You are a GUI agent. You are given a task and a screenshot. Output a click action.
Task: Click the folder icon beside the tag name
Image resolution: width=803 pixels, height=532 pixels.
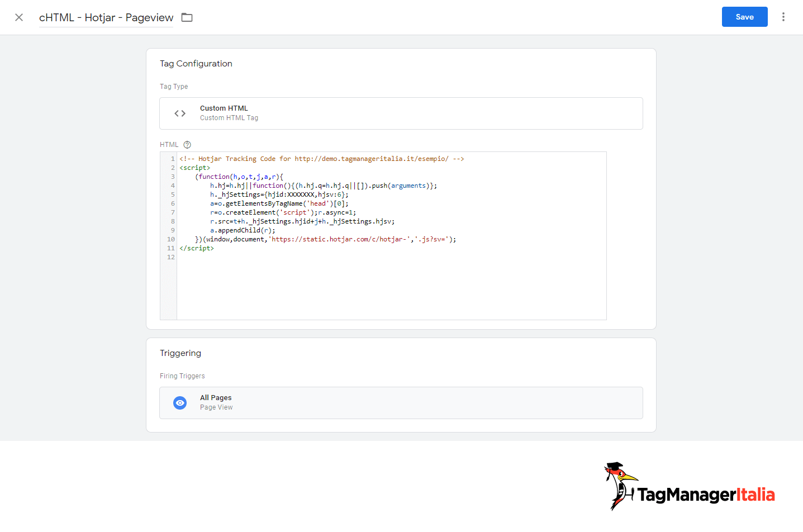coord(187,17)
